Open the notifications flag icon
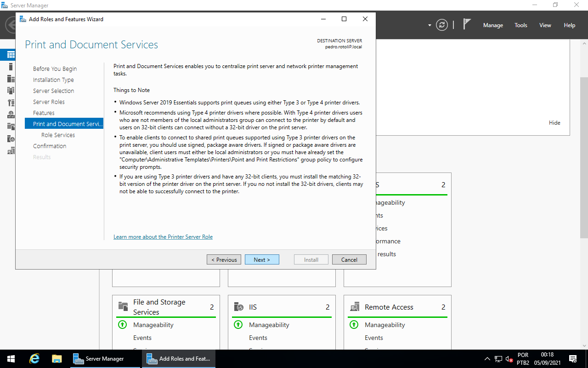The image size is (588, 368). 467,25
